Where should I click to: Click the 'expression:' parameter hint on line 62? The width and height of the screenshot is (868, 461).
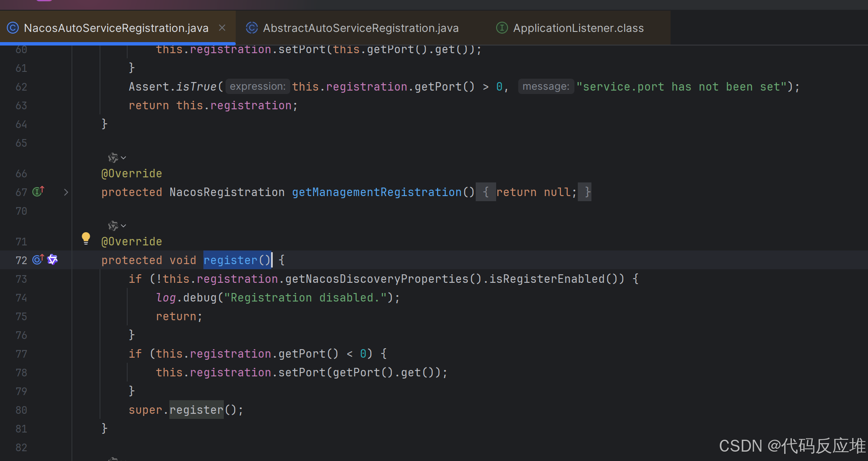[257, 87]
